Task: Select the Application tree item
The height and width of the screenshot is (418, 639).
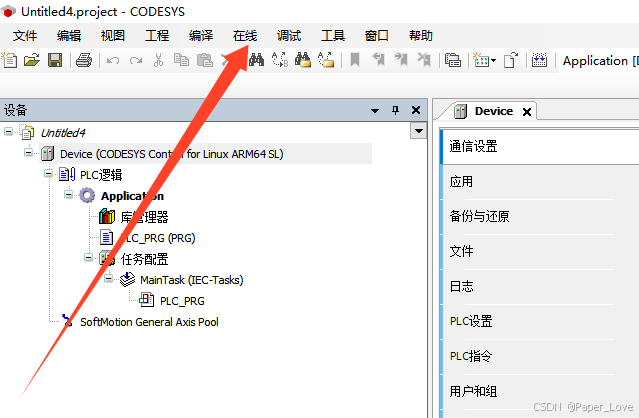Action: pos(132,196)
